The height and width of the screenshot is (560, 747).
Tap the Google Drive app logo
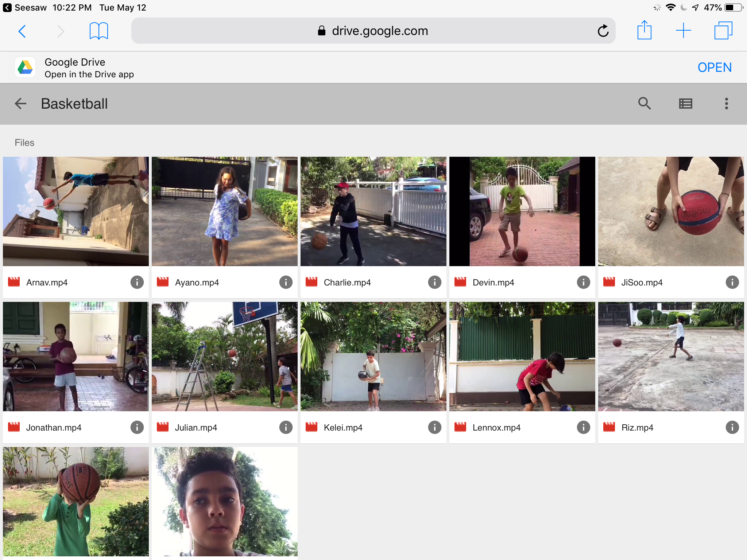pos(25,67)
